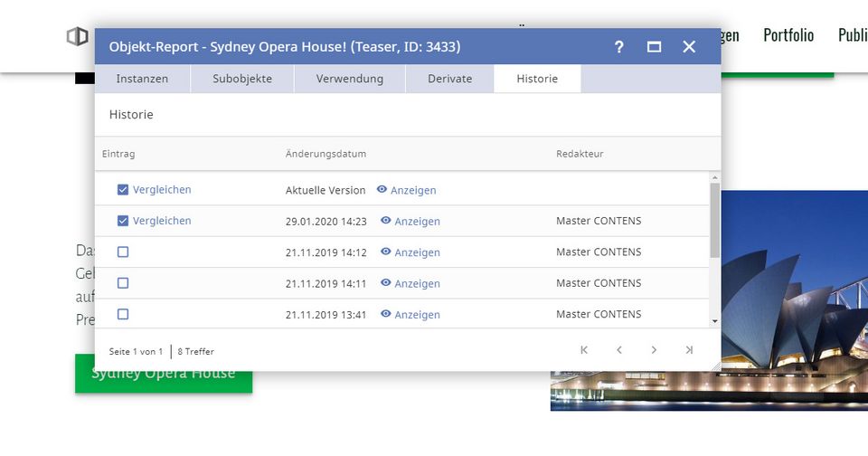Uncheck the Aktuelle Version compare checkbox
Screen dimensions: 868x456
(x=123, y=190)
